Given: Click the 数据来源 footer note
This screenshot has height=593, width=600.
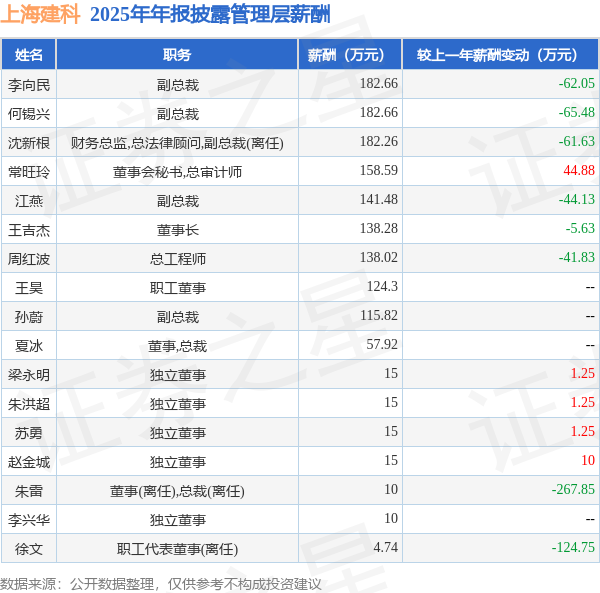Looking at the screenshot, I should coord(161,584).
